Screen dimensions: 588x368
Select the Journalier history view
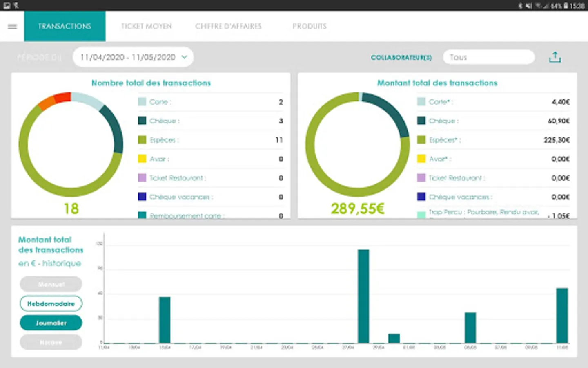coord(51,323)
